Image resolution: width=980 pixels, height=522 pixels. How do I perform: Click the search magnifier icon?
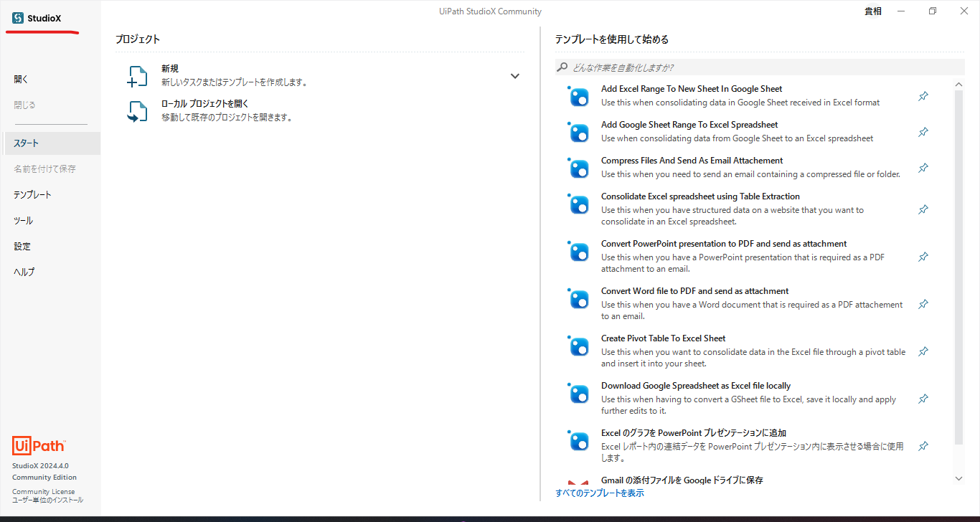click(x=562, y=67)
